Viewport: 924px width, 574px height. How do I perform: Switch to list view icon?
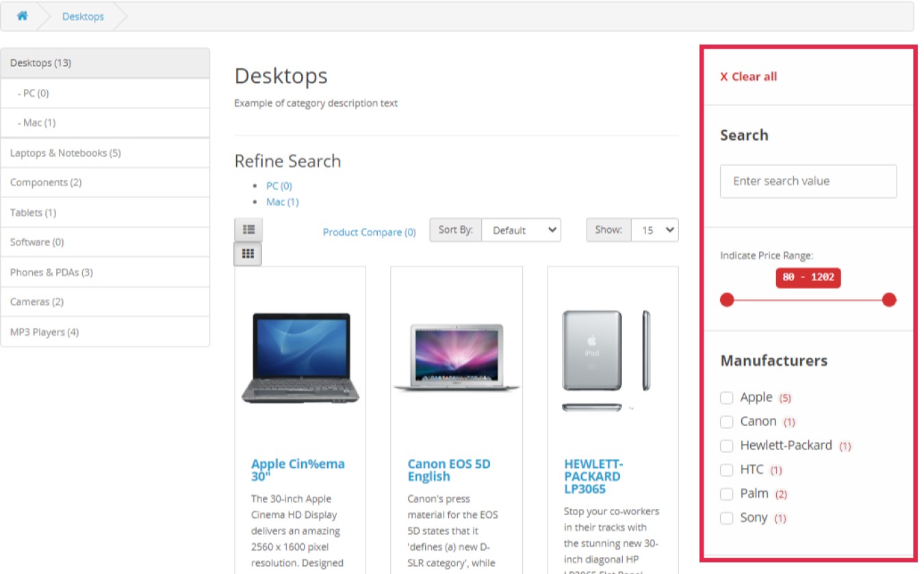[248, 230]
